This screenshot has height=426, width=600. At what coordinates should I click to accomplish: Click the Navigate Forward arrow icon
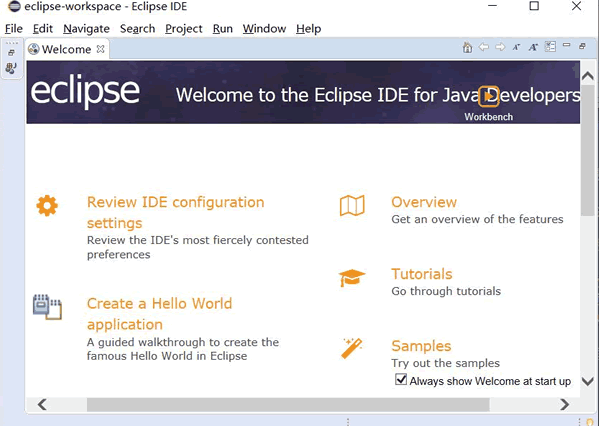pos(500,47)
